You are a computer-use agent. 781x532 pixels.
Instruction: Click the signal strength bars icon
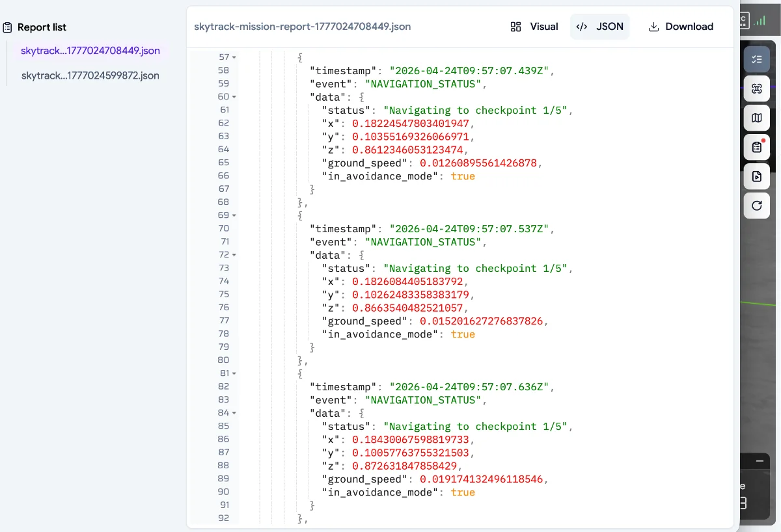coord(760,21)
